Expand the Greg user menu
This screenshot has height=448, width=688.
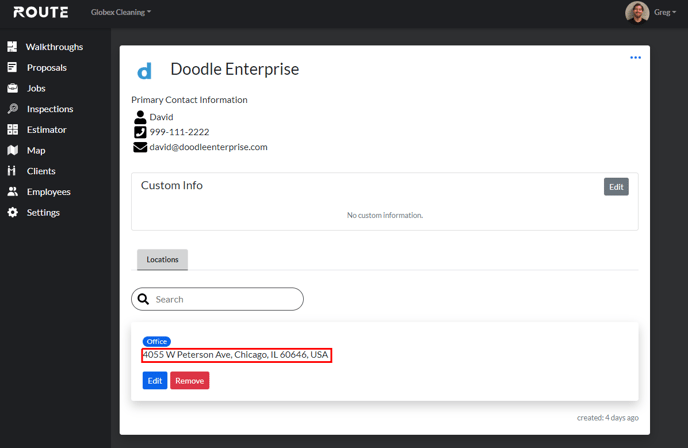coord(665,12)
